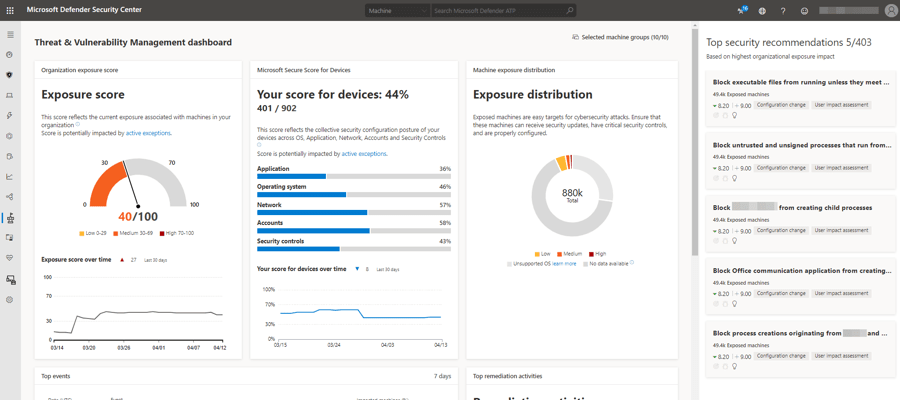Open the Reports chart icon in sidebar

pos(10,177)
